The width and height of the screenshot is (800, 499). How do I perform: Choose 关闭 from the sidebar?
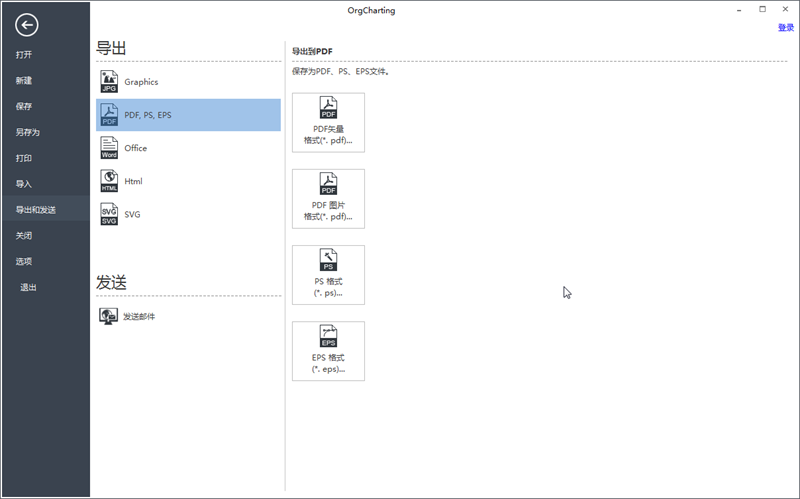24,236
